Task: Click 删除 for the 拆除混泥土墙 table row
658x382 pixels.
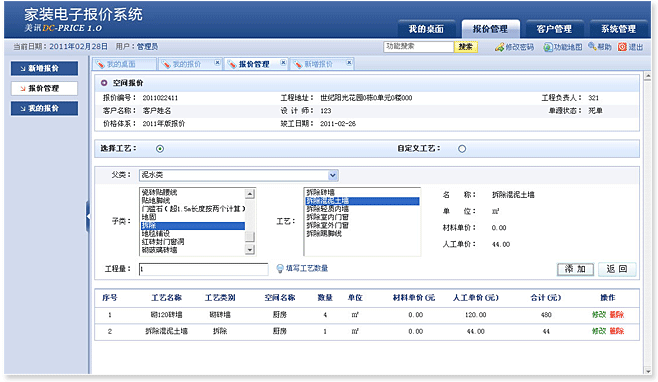Action: tap(616, 331)
